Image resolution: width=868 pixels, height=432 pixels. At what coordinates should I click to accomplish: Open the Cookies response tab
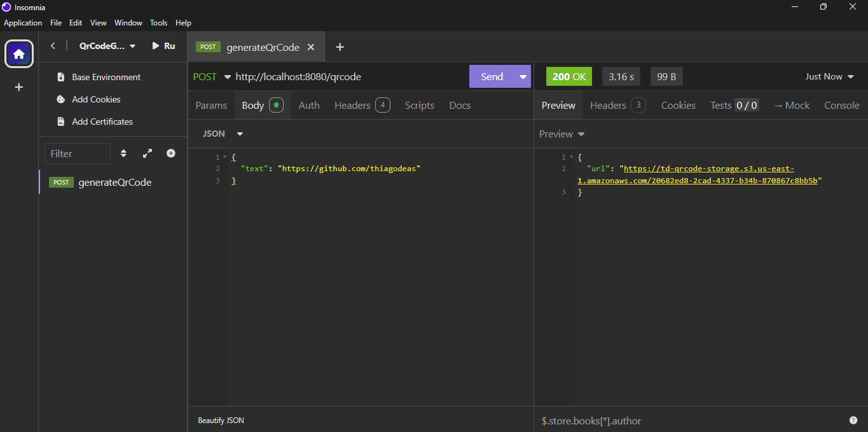pyautogui.click(x=679, y=106)
